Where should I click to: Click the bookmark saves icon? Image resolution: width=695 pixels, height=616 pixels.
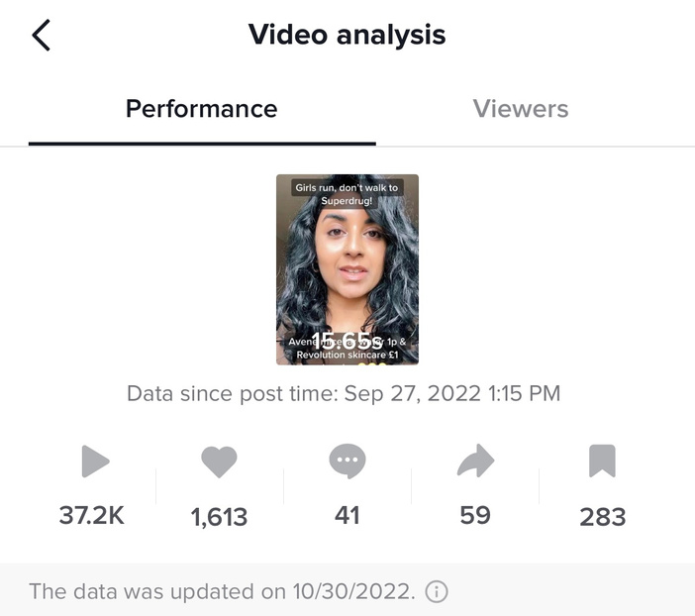click(x=602, y=461)
